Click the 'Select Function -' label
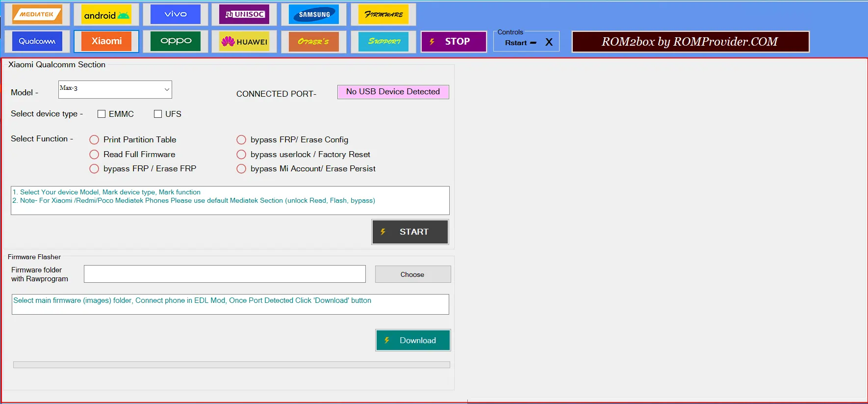 [42, 139]
